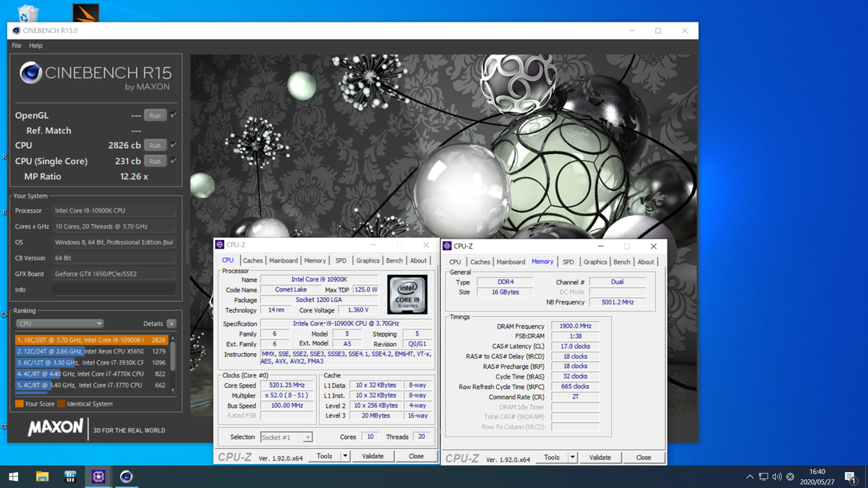Image resolution: width=868 pixels, height=488 pixels.
Task: Open the volume control tray icon
Action: pyautogui.click(x=777, y=477)
